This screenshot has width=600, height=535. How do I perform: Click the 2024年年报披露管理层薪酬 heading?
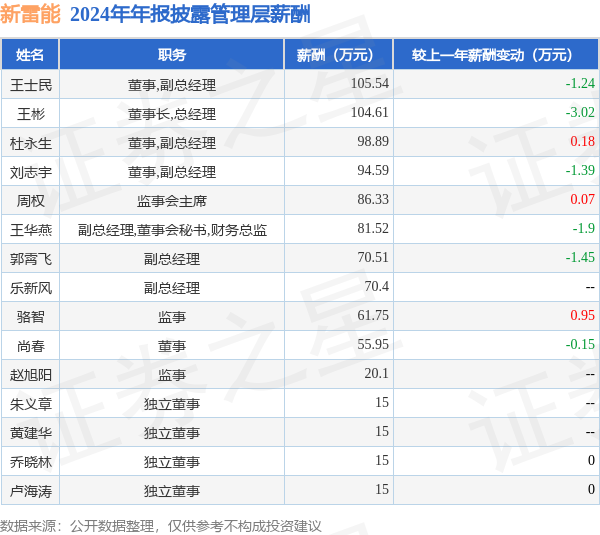tap(190, 15)
